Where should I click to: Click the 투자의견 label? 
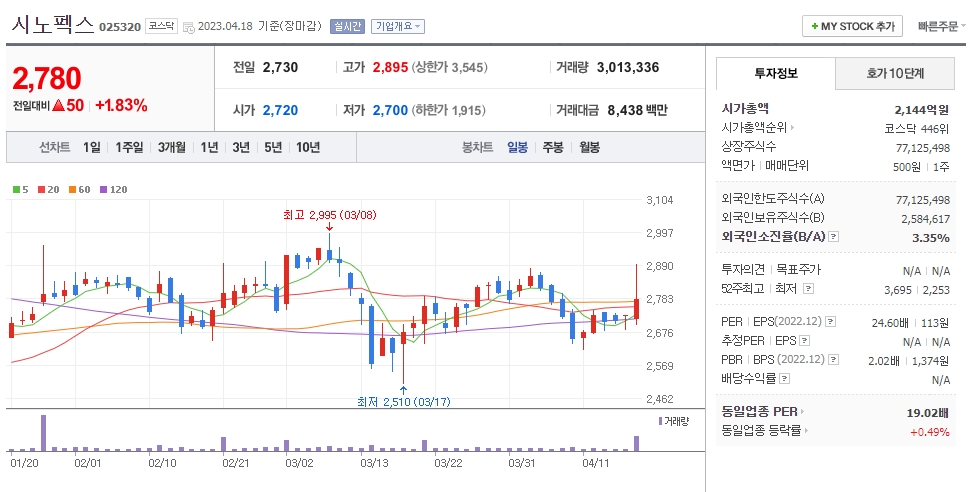pyautogui.click(x=744, y=270)
